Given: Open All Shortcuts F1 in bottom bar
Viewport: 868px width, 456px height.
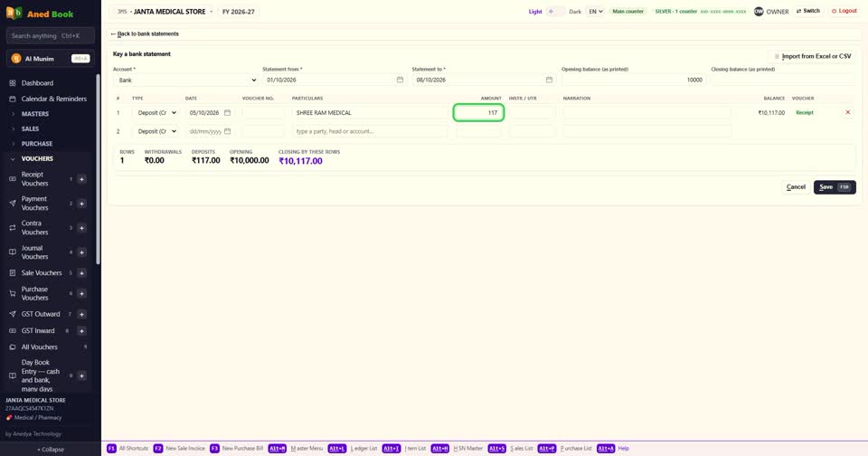Looking at the screenshot, I should coord(127,448).
